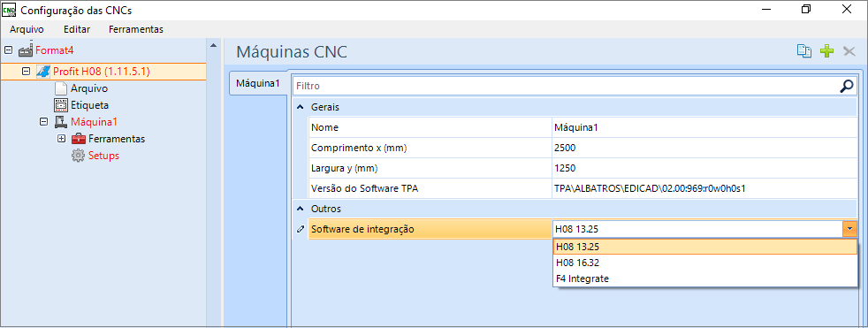
Task: Collapse the Profit H08 tree node
Action: click(x=26, y=72)
